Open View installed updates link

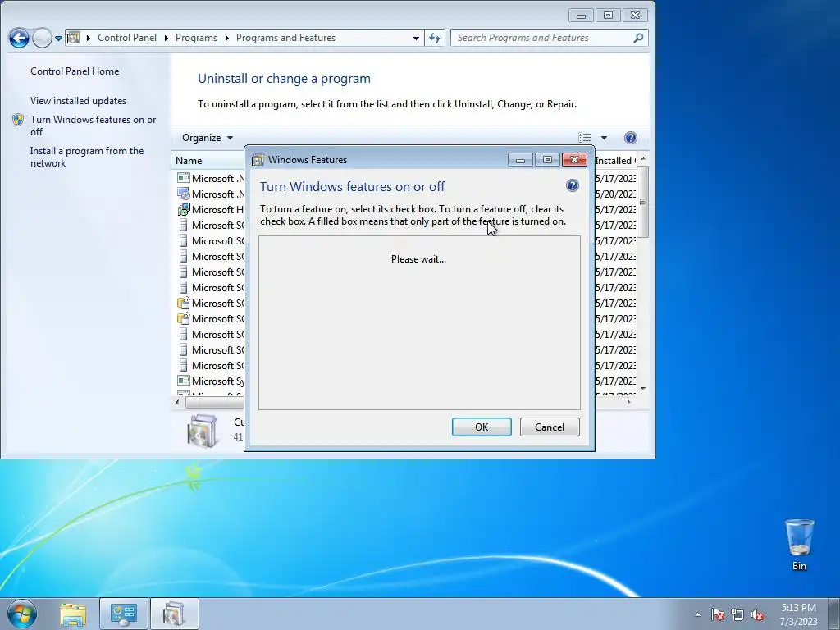78,101
